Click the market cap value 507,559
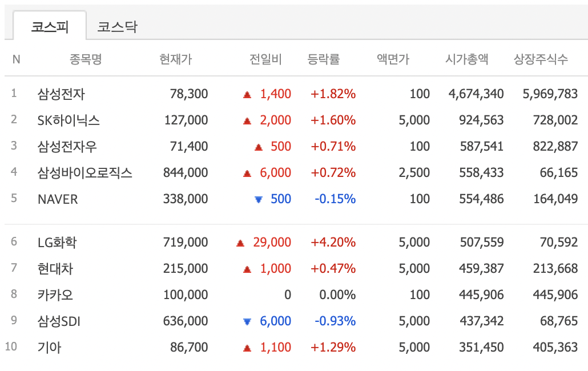 click(481, 242)
